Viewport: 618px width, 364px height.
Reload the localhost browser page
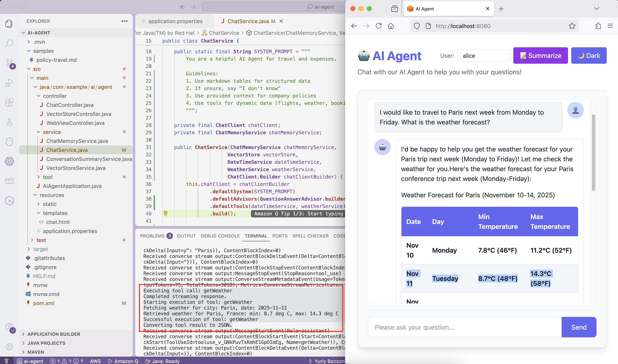click(x=378, y=26)
